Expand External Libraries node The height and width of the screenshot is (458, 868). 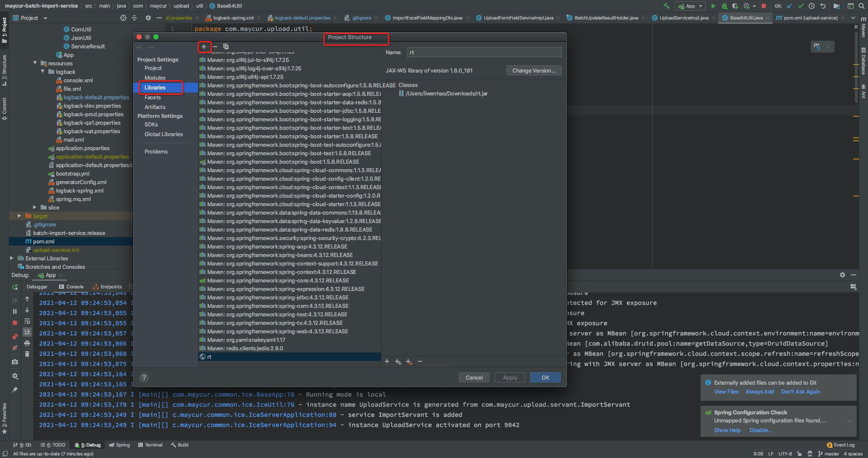(12, 258)
